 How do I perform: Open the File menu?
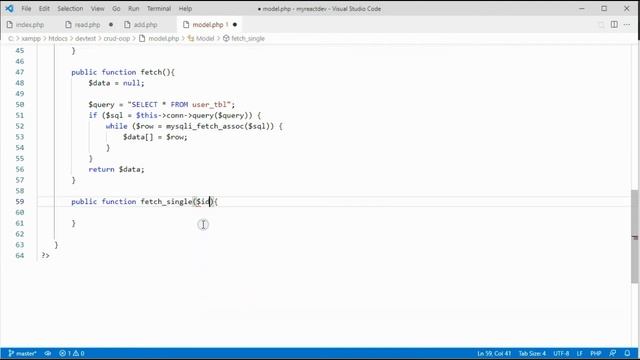click(x=26, y=9)
